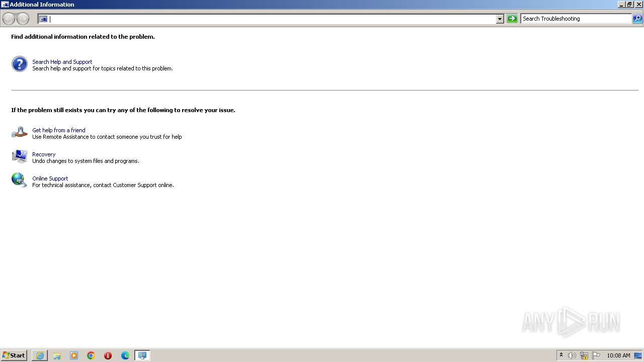
Task: Focus the Search Troubleshooting box
Action: (x=576, y=19)
